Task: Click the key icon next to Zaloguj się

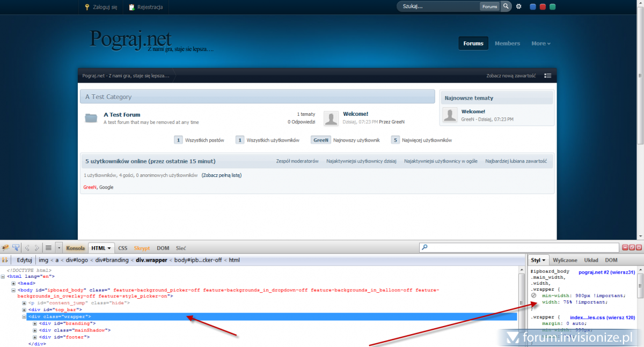Action: [87, 7]
